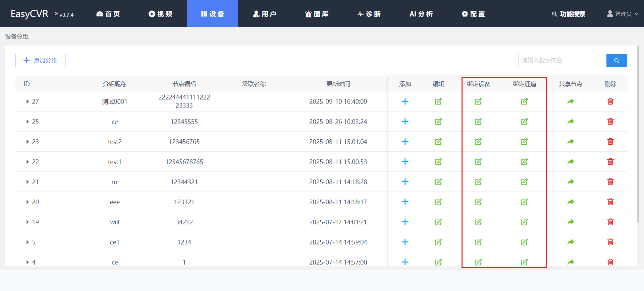
Task: Go to the 配置 settings menu
Action: tap(473, 14)
